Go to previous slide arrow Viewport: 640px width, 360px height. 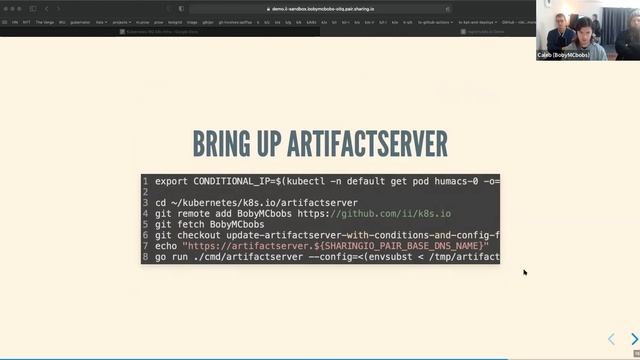click(611, 339)
